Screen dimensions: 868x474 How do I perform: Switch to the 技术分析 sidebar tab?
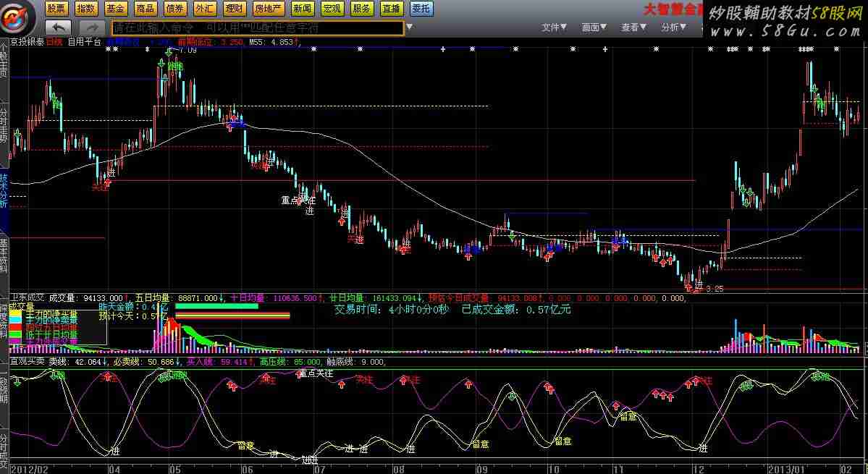coord(4,191)
